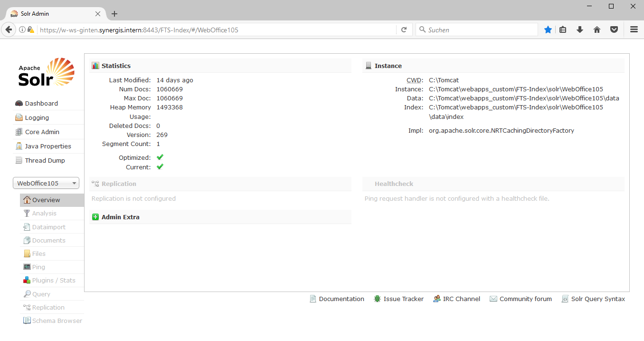The height and width of the screenshot is (341, 644).
Task: Open Plugins / Stats for the core
Action: (54, 280)
